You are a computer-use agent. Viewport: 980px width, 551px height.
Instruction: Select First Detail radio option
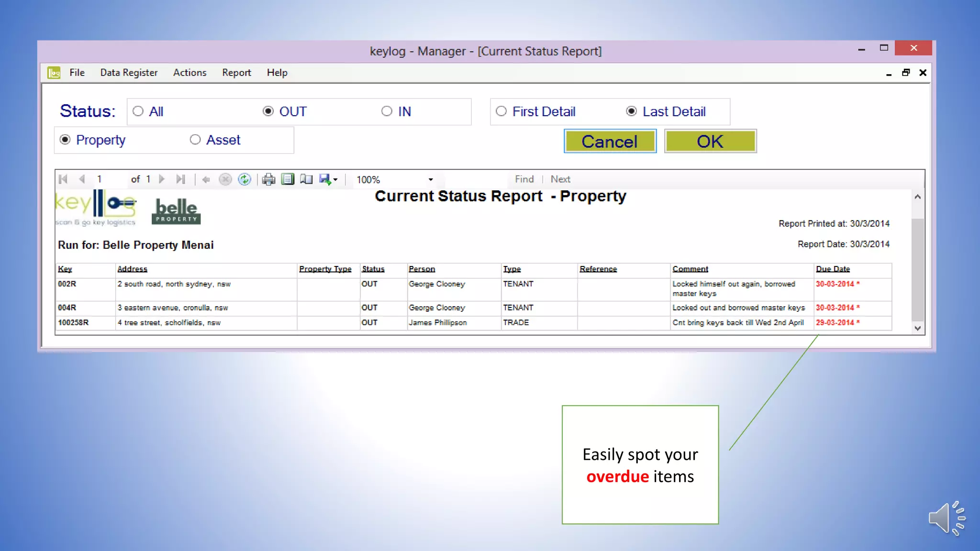(x=501, y=111)
